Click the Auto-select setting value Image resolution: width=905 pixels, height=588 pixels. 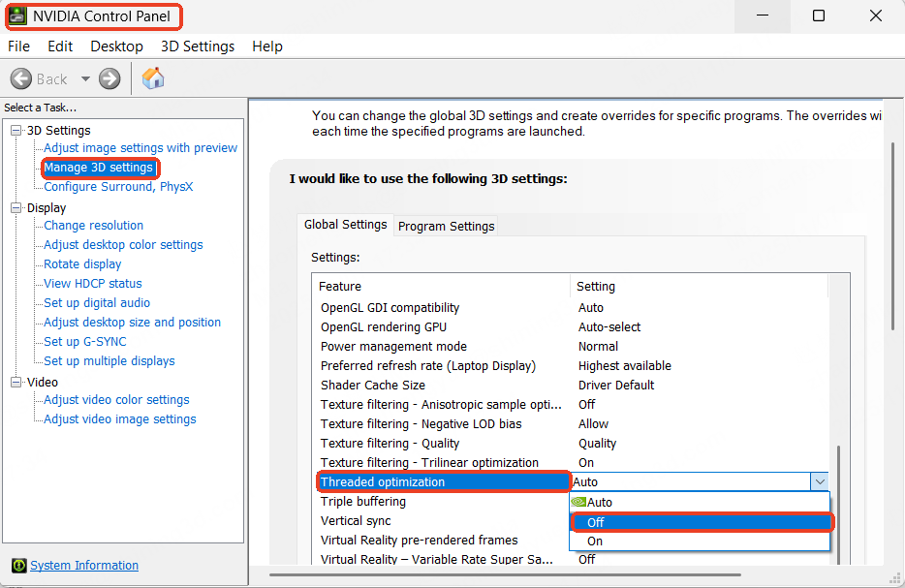coord(609,327)
